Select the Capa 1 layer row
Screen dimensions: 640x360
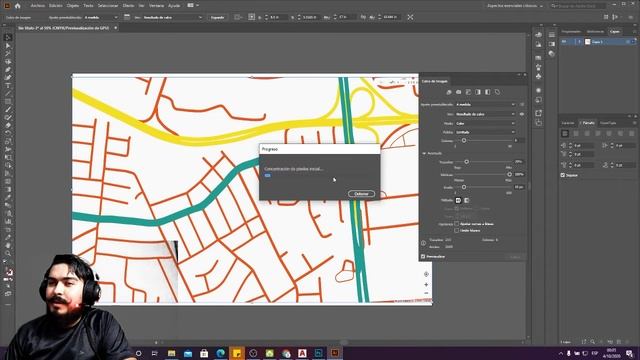tap(598, 42)
